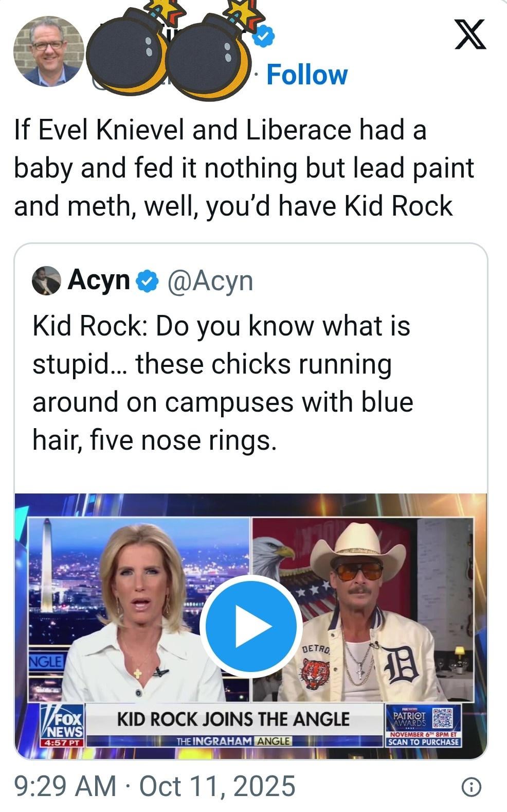Open the Acyn display name

click(x=99, y=280)
